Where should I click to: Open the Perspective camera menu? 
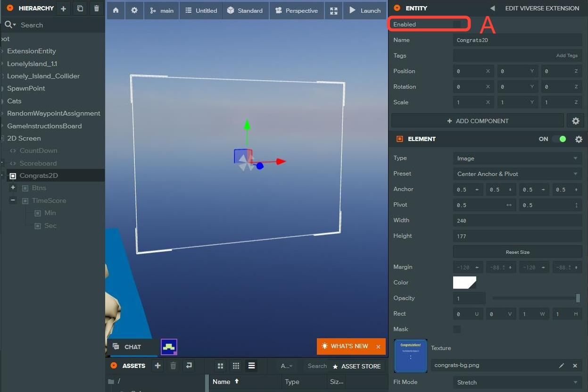click(x=297, y=10)
